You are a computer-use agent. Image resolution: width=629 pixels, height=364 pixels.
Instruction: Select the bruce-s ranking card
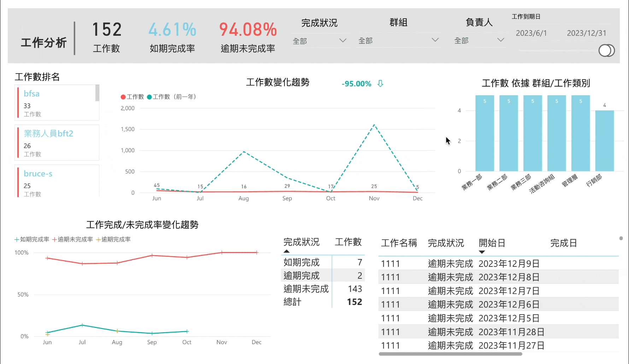(x=57, y=181)
